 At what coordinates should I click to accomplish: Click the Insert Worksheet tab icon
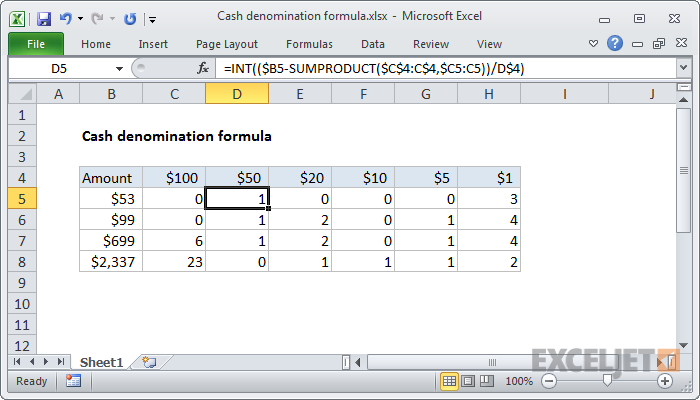pyautogui.click(x=150, y=361)
